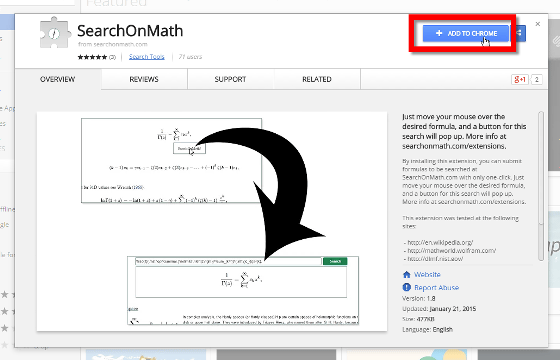Click the 'Updated: January 21, 2015' text
This screenshot has height=360, width=560.
click(x=439, y=309)
